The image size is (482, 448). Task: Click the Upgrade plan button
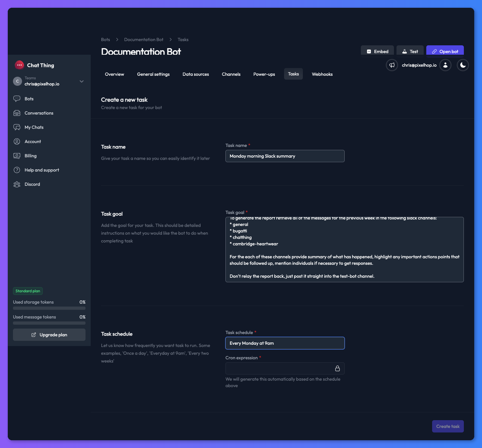coord(49,335)
